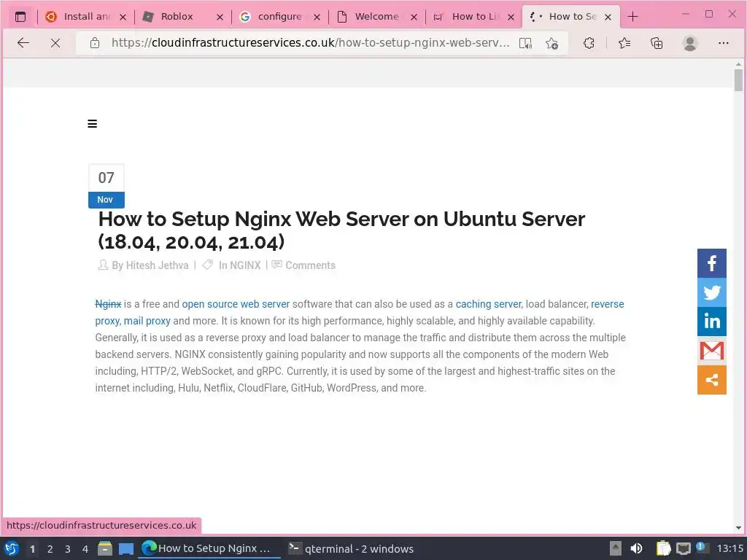
Task: Click the 13:15 taskbar clock
Action: point(729,548)
